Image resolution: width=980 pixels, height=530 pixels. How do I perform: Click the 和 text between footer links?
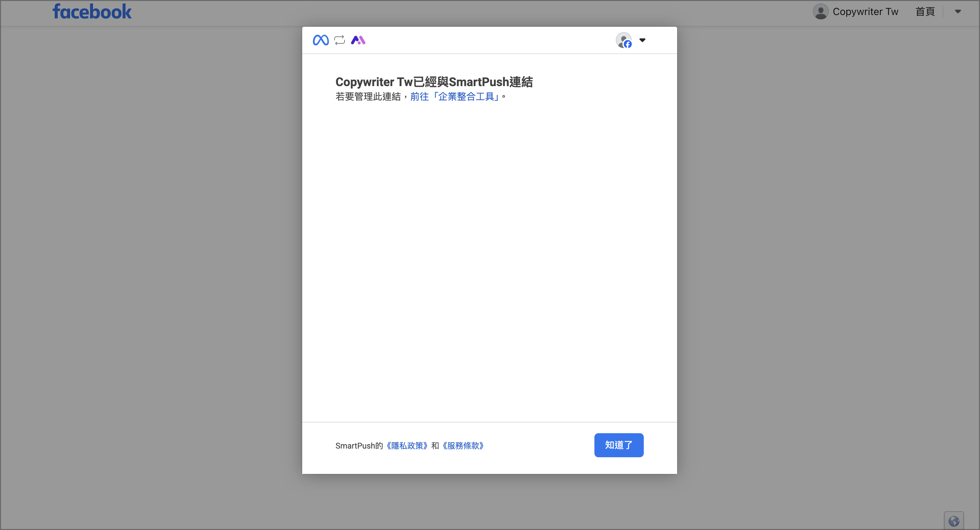(435, 446)
